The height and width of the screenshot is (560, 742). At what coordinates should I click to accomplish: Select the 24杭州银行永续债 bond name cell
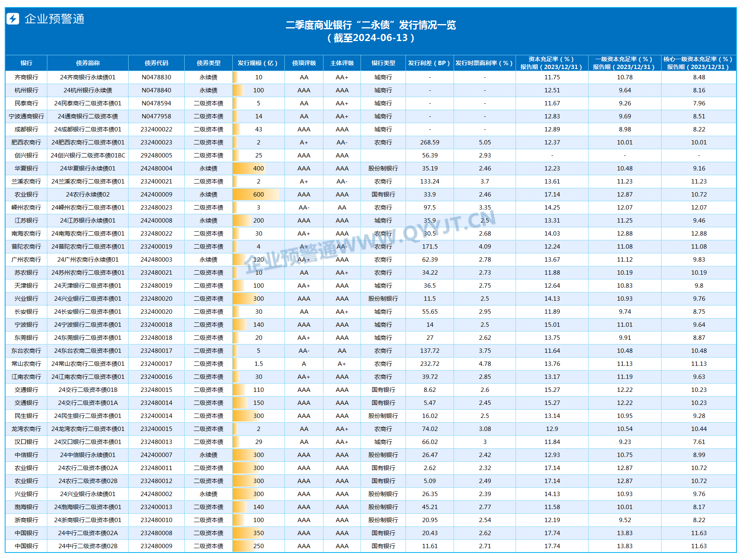point(88,90)
